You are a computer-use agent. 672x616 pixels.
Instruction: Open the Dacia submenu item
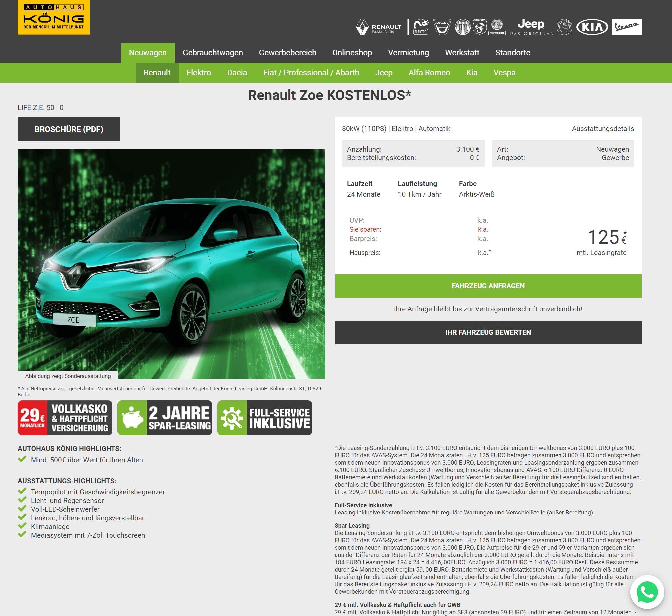tap(237, 73)
